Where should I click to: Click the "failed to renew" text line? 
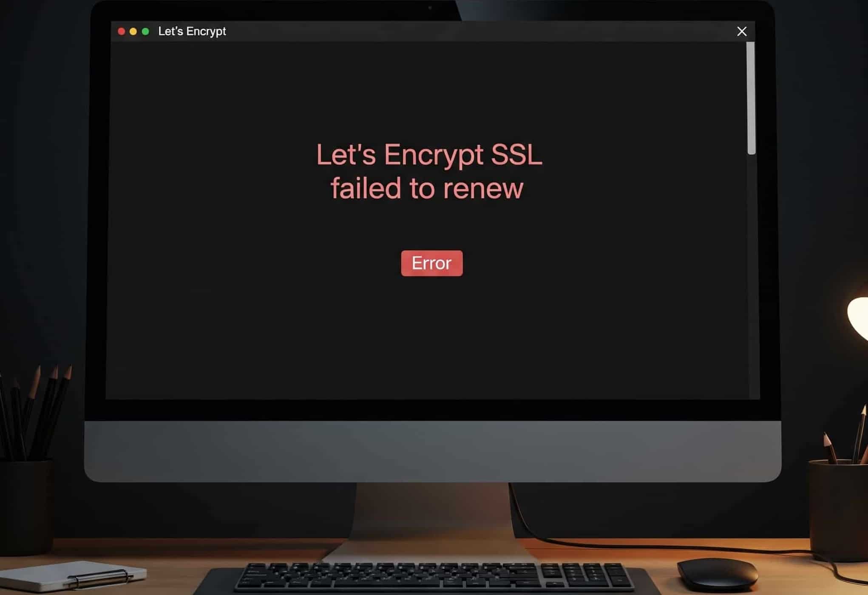pos(427,188)
